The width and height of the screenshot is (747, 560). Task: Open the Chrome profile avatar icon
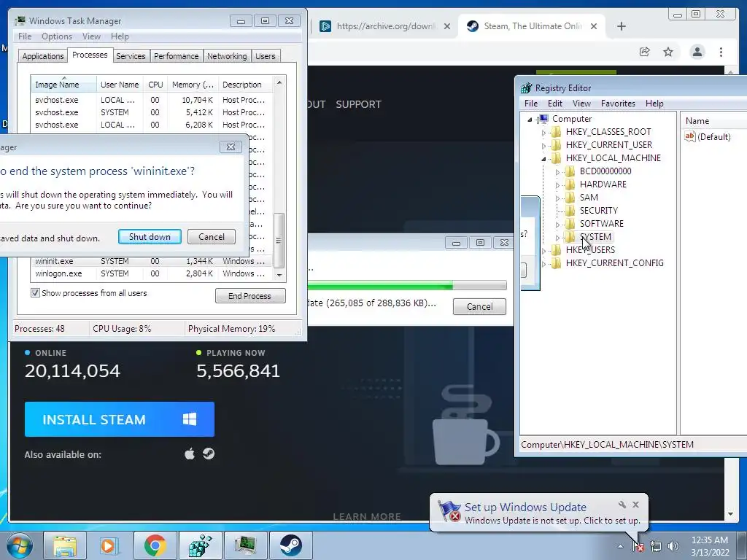pyautogui.click(x=697, y=52)
